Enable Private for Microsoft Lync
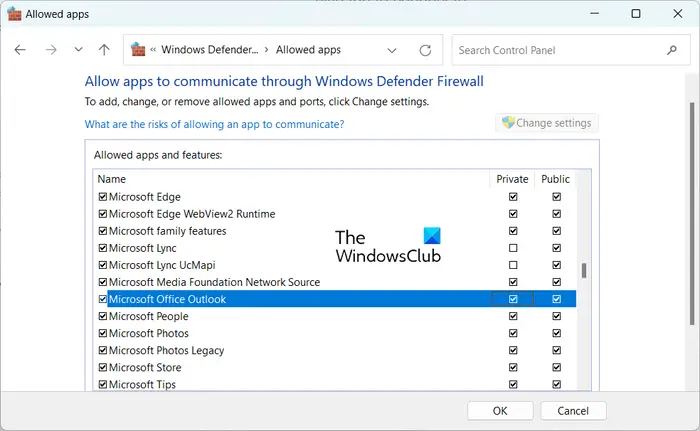The image size is (700, 431). tap(513, 248)
